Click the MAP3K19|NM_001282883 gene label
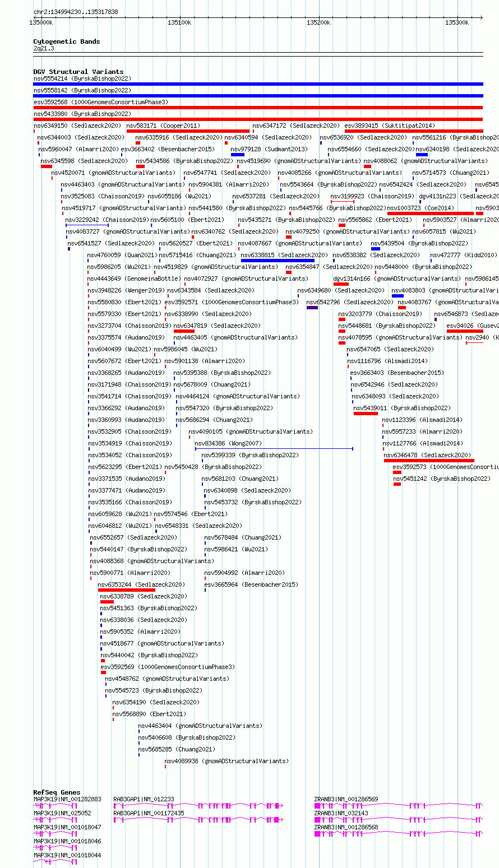This screenshot has height=868, width=499. click(67, 799)
